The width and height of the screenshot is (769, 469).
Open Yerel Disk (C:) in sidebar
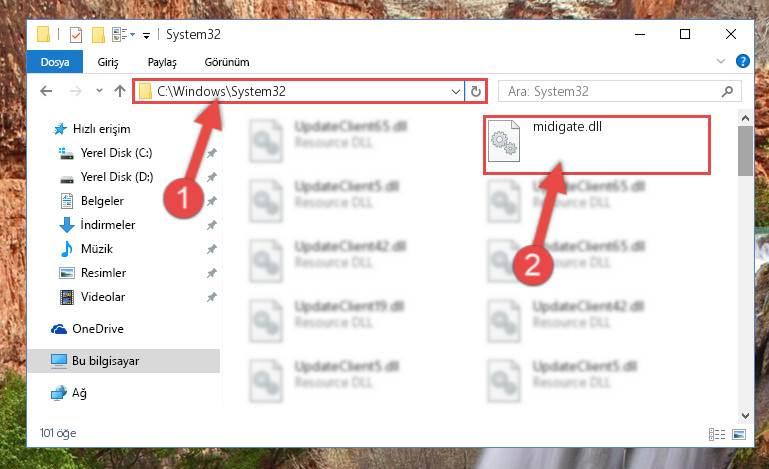116,153
